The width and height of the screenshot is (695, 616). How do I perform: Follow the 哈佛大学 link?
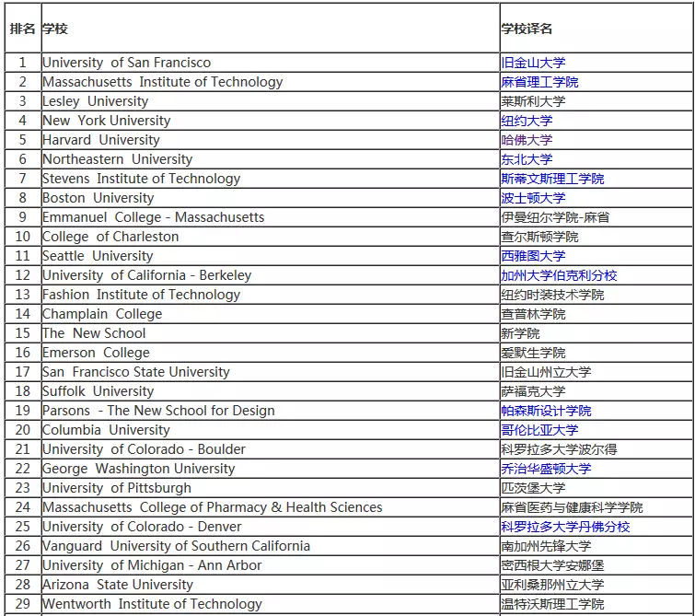527,140
